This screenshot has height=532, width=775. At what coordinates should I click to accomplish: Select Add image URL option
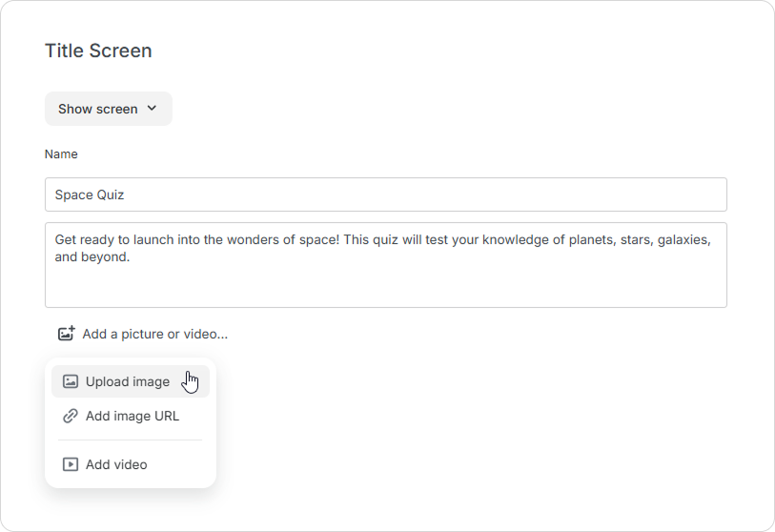click(x=131, y=416)
